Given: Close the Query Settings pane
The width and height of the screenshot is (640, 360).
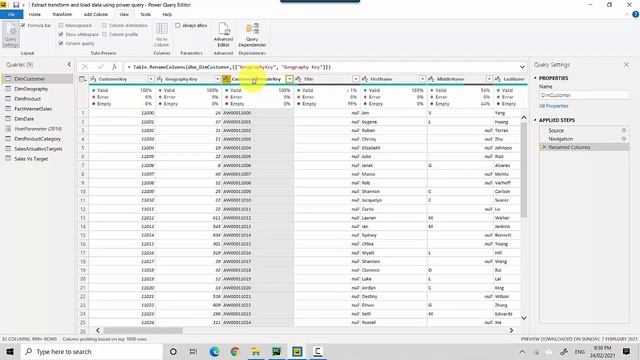Looking at the screenshot, I should tap(627, 64).
